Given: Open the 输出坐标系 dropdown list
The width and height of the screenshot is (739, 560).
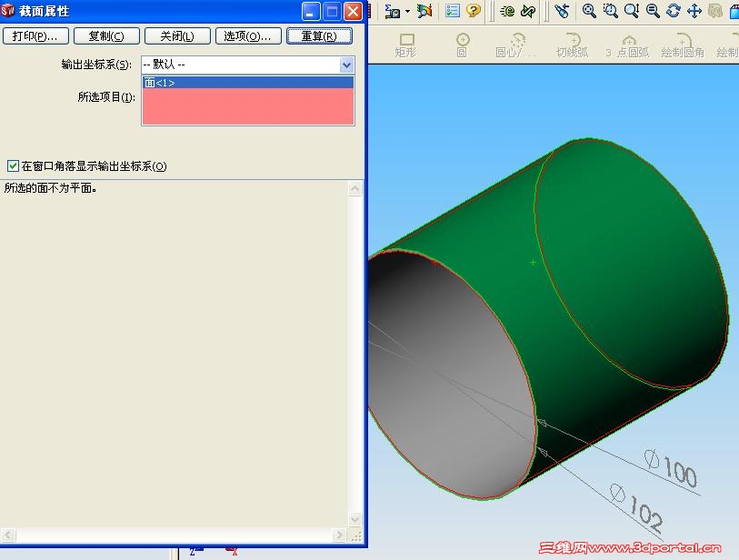Looking at the screenshot, I should click(x=346, y=65).
